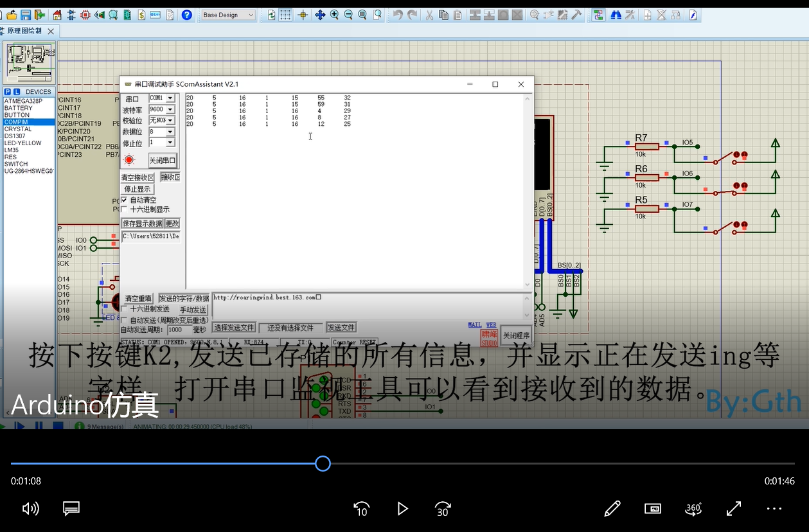Click the Redo arrow icon
Screen dimensions: 809x532
pos(412,15)
